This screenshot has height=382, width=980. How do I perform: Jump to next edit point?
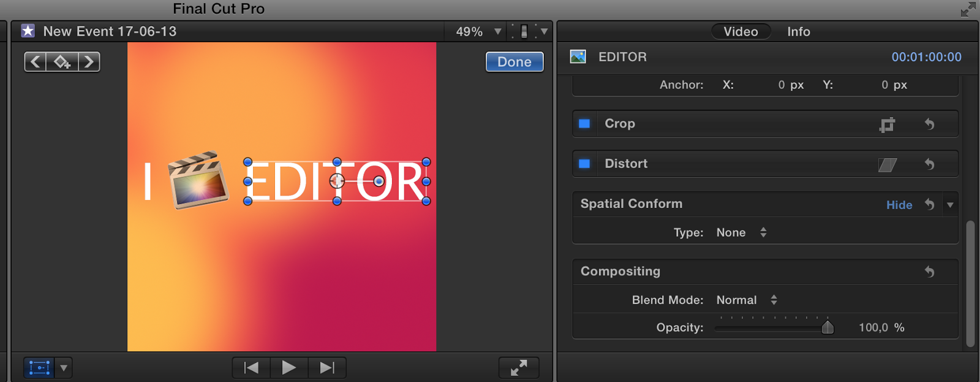point(327,367)
